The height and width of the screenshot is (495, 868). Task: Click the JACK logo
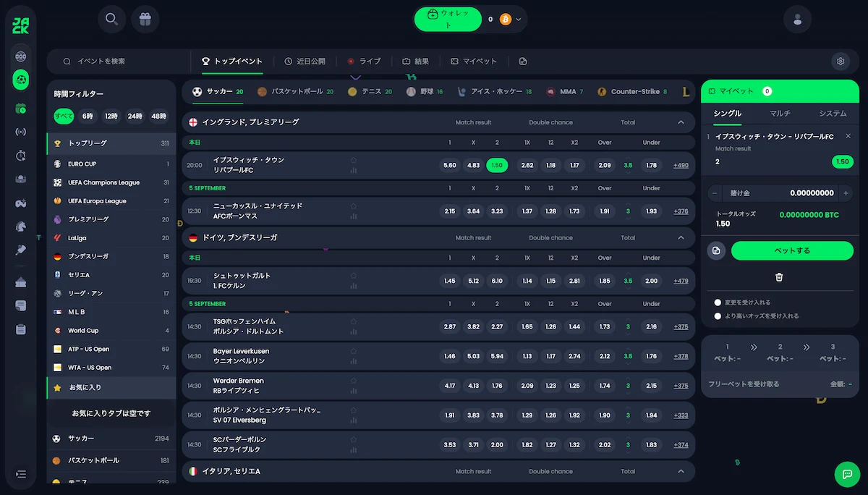click(20, 26)
